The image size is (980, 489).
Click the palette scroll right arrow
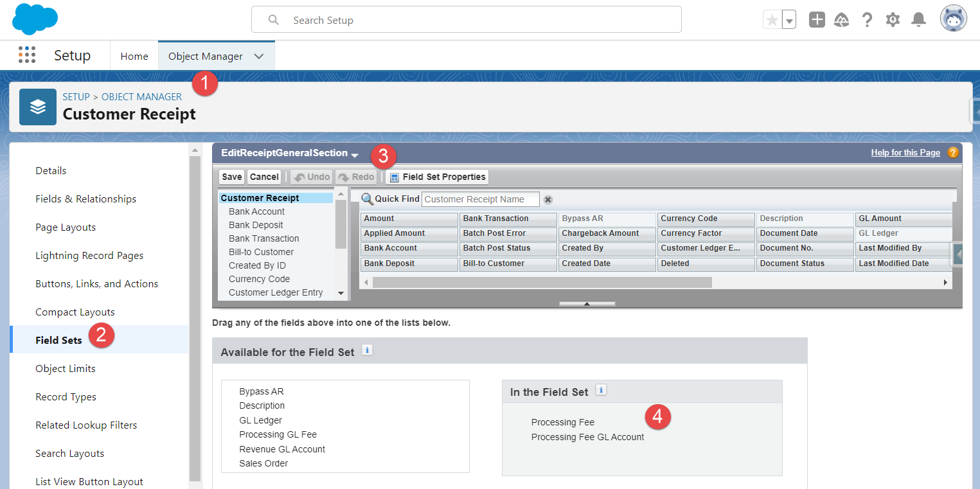pyautogui.click(x=945, y=282)
